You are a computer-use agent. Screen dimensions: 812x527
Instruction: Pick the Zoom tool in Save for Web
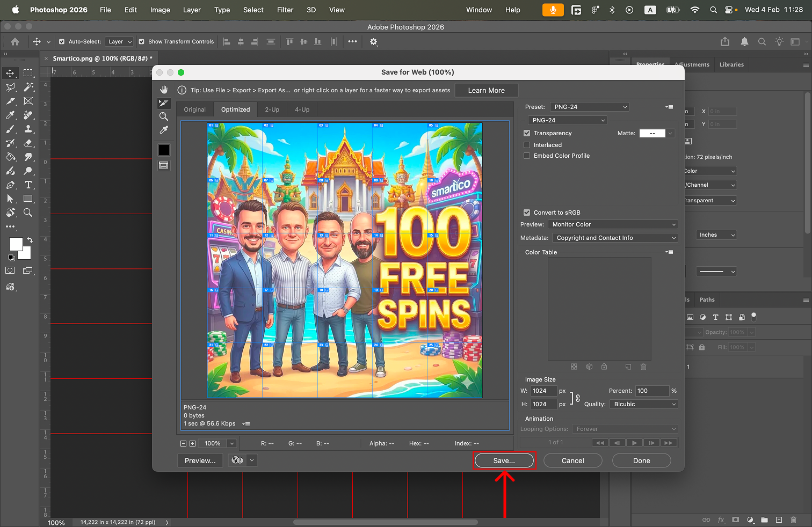pos(164,116)
